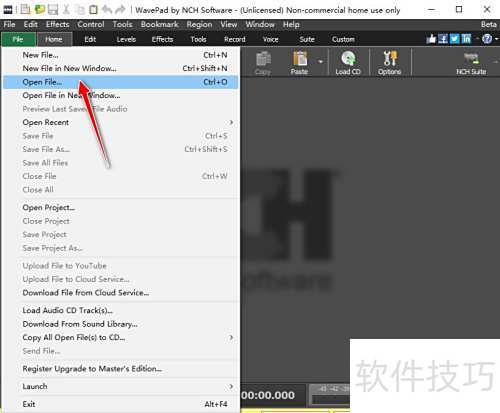Click the Beta label in menu bar
The width and height of the screenshot is (500, 413).
[489, 24]
